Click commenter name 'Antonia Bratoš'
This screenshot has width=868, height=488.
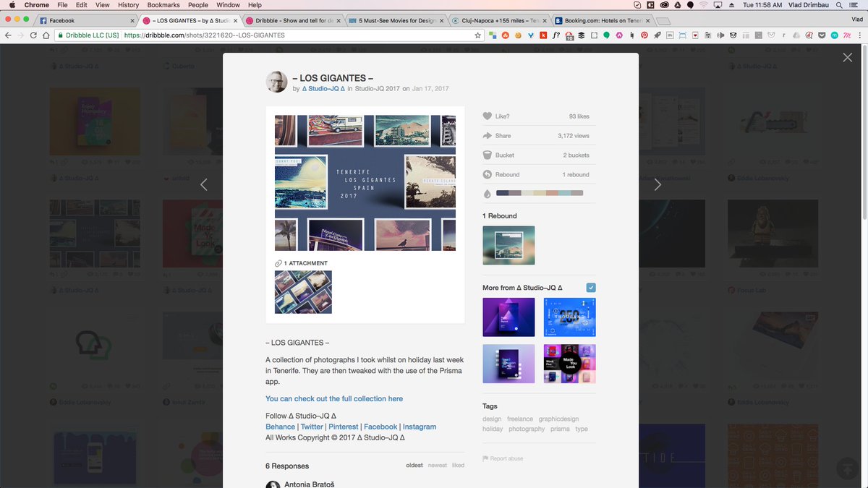tap(310, 484)
